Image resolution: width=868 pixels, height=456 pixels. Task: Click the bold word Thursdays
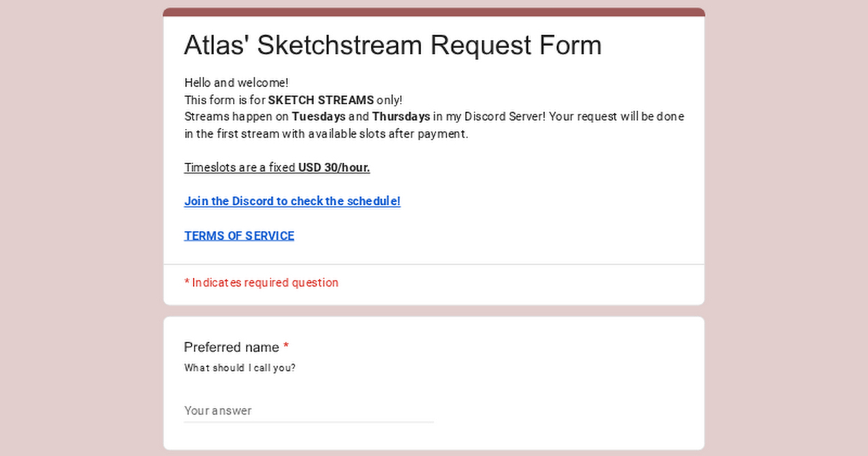point(401,117)
